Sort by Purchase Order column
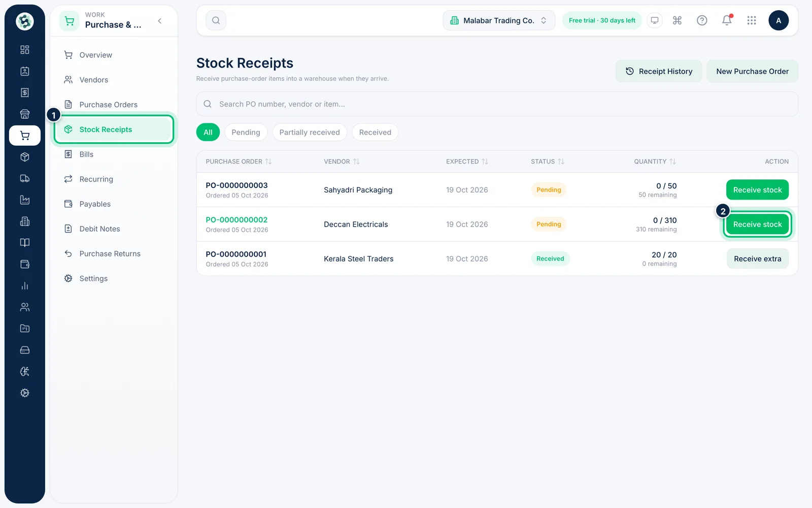Screen dimensions: 812x508 point(239,162)
